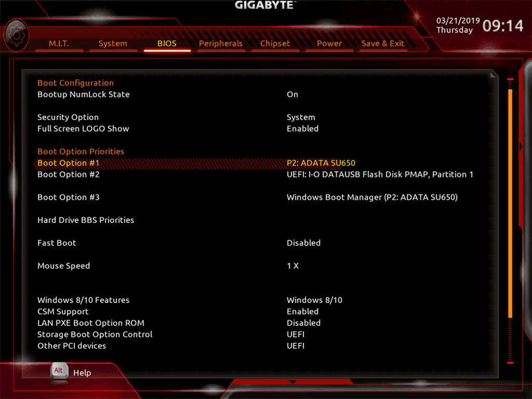Screen dimensions: 532x399
Task: Open Help at bottom left
Action: [x=82, y=373]
